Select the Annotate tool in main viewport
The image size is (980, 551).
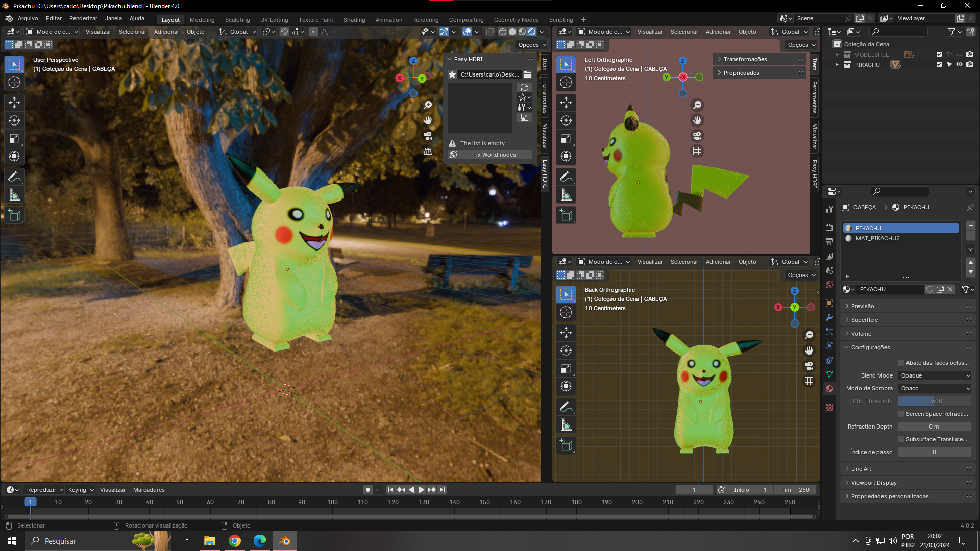point(14,177)
